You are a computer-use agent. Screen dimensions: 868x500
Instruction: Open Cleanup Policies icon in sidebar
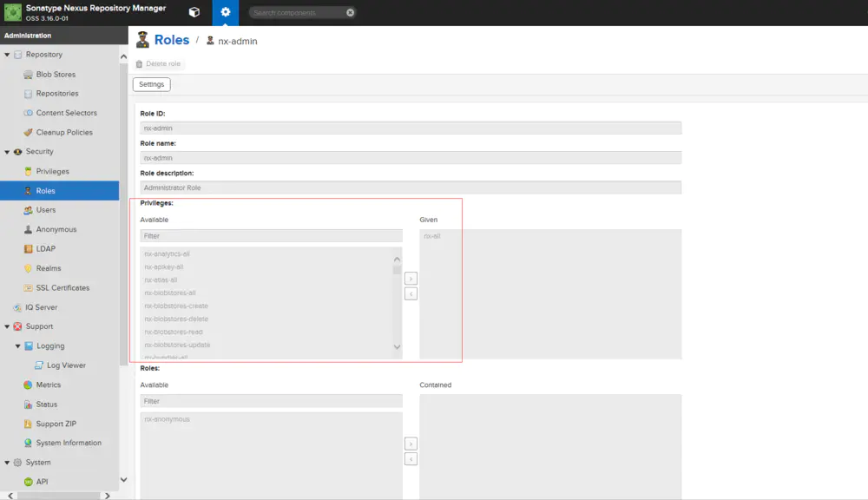pyautogui.click(x=29, y=132)
